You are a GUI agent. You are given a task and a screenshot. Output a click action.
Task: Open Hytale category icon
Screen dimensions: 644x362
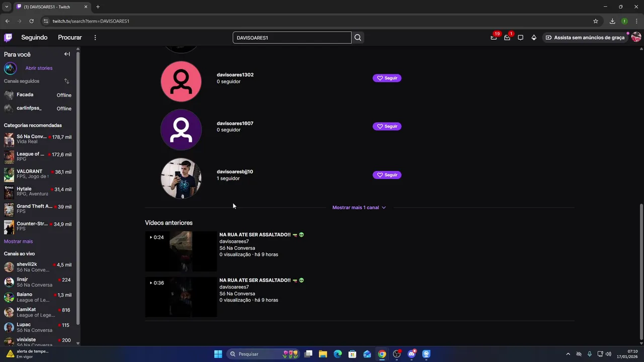[x=9, y=192]
